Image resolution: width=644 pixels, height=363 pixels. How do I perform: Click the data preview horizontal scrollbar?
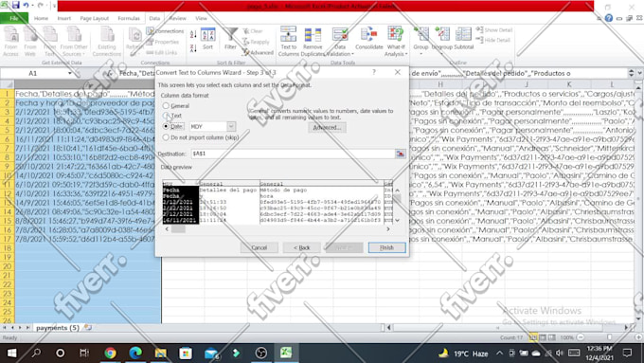(277, 229)
